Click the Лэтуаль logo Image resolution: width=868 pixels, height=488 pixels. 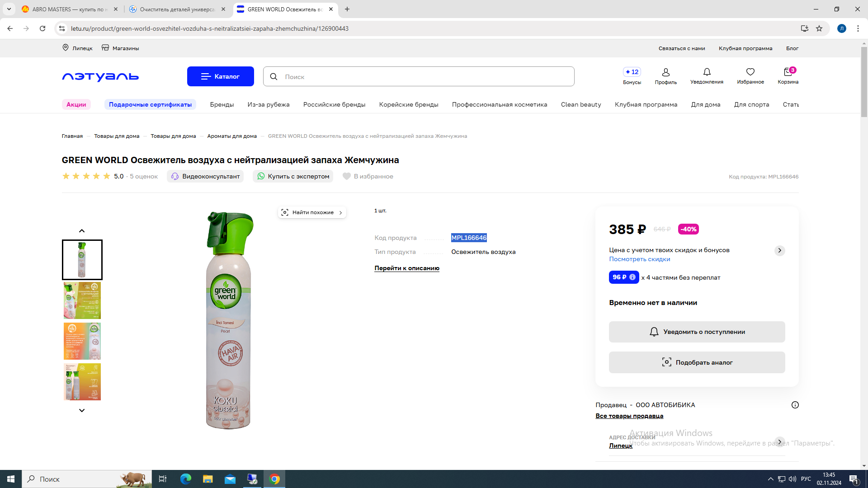pyautogui.click(x=100, y=77)
